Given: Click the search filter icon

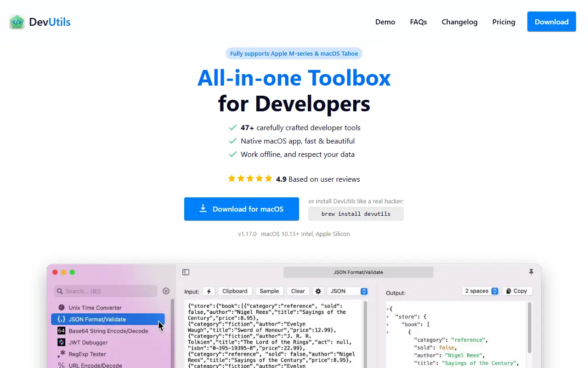Looking at the screenshot, I should point(166,291).
